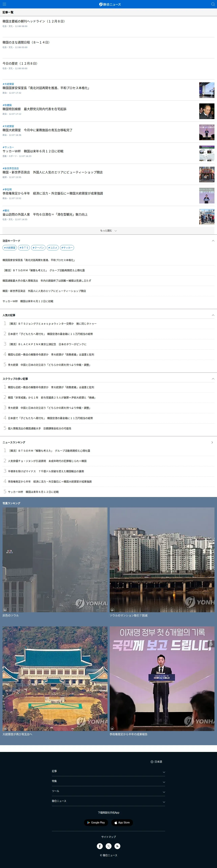Click thumbnail of 韓国特別検察 article
The height and width of the screenshot is (868, 217).
[x=207, y=111]
